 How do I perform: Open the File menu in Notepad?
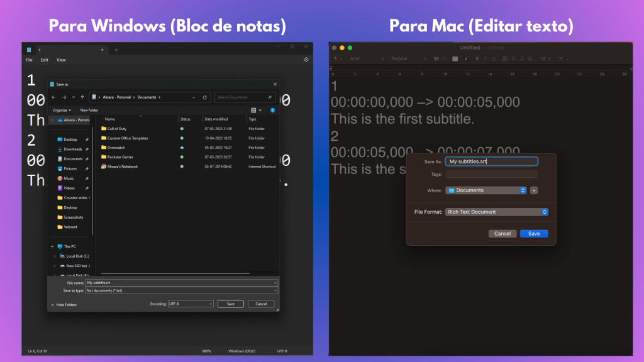(29, 60)
